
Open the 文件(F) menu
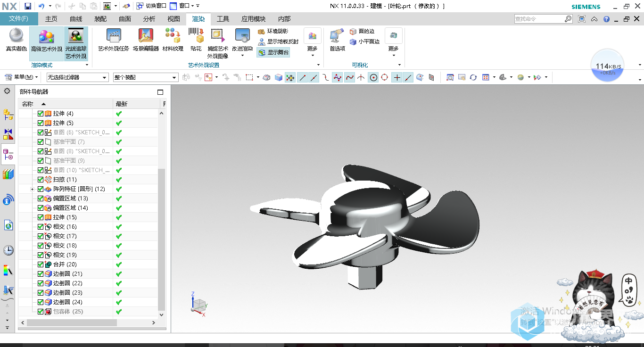click(19, 19)
